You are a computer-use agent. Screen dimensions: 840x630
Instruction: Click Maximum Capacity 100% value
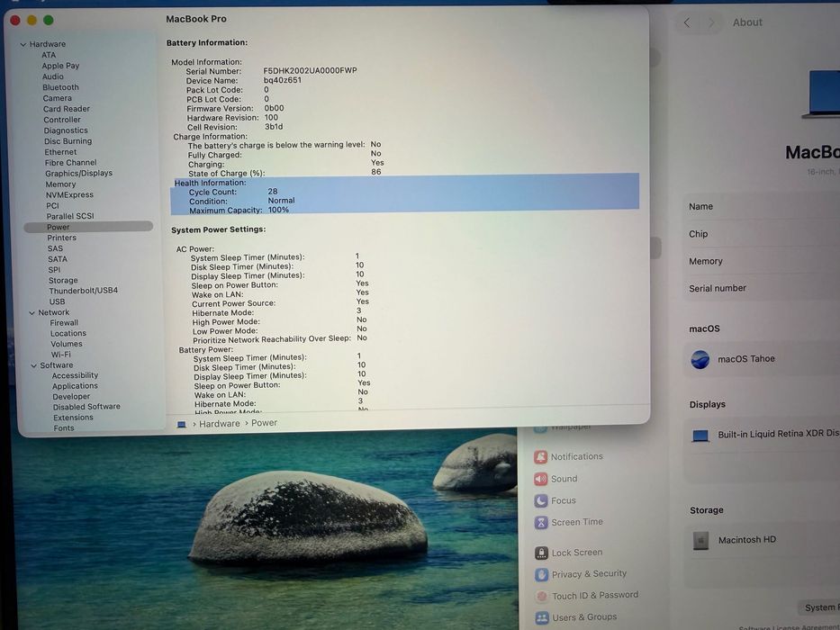pos(278,210)
